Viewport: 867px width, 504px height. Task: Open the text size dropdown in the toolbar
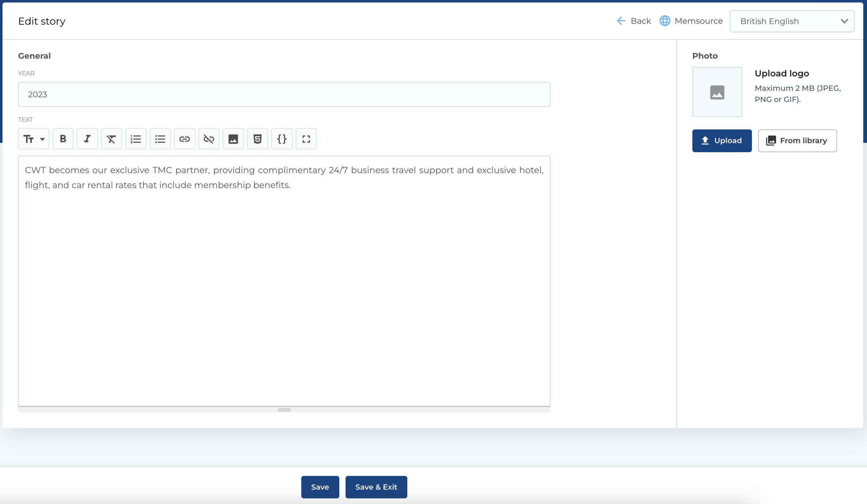pyautogui.click(x=34, y=139)
